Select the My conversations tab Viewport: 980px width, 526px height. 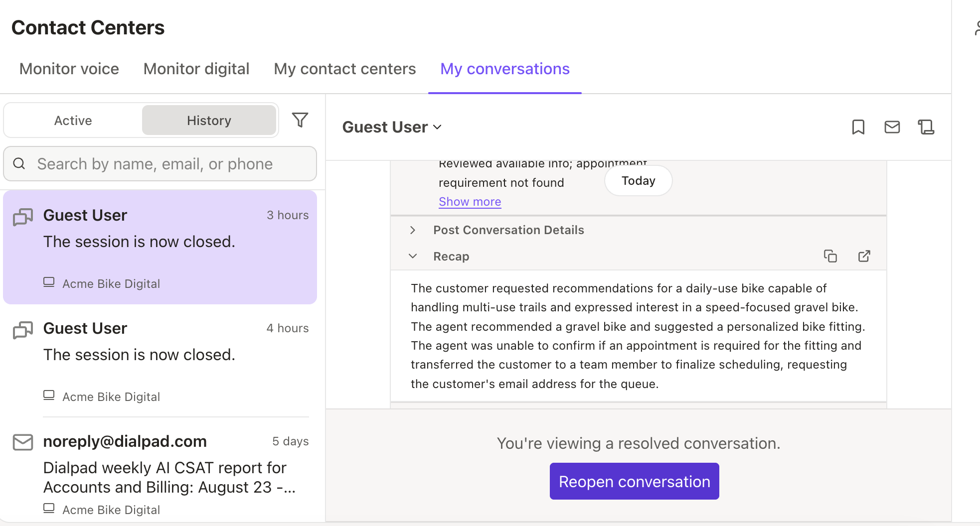(x=505, y=69)
